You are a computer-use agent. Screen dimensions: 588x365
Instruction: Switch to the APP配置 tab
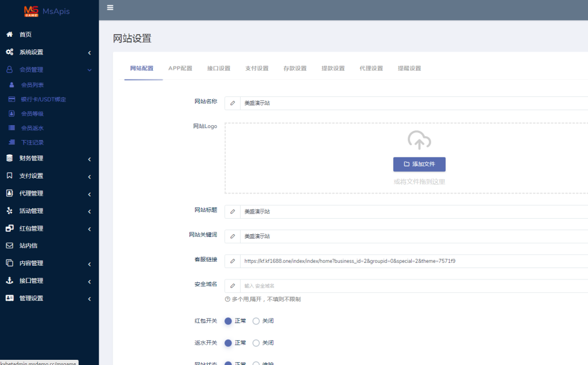click(180, 68)
